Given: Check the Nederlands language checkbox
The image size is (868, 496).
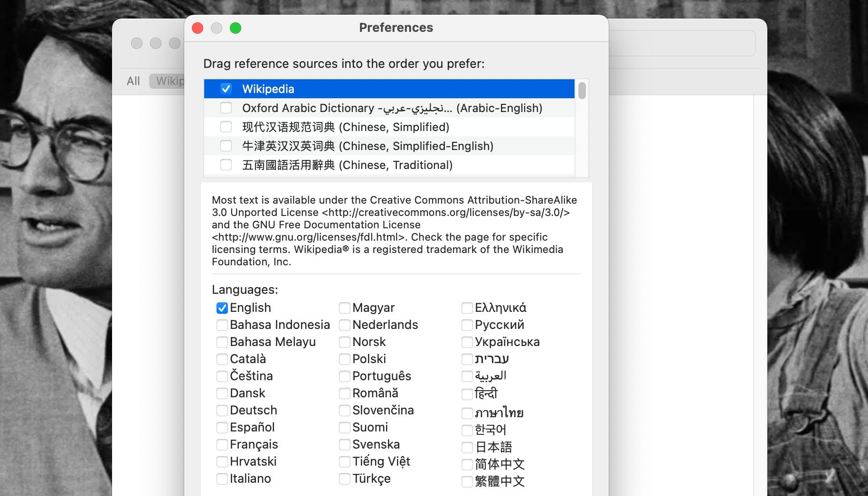Looking at the screenshot, I should (345, 325).
